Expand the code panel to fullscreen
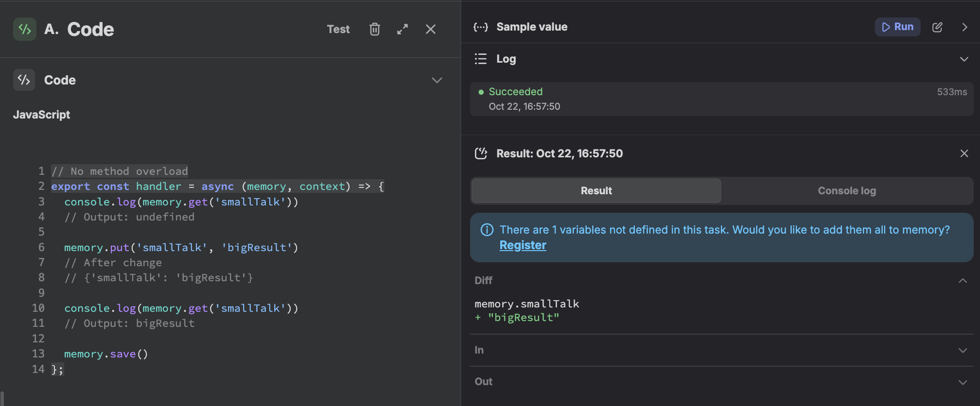This screenshot has width=980, height=406. [402, 29]
